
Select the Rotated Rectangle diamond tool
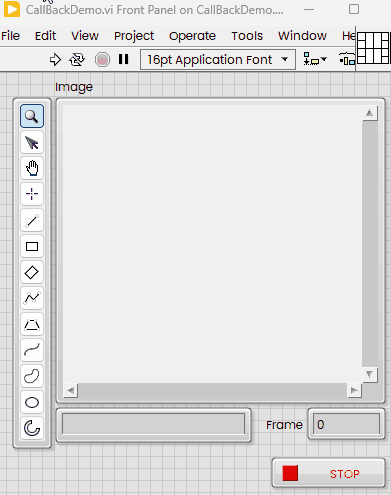pyautogui.click(x=32, y=272)
